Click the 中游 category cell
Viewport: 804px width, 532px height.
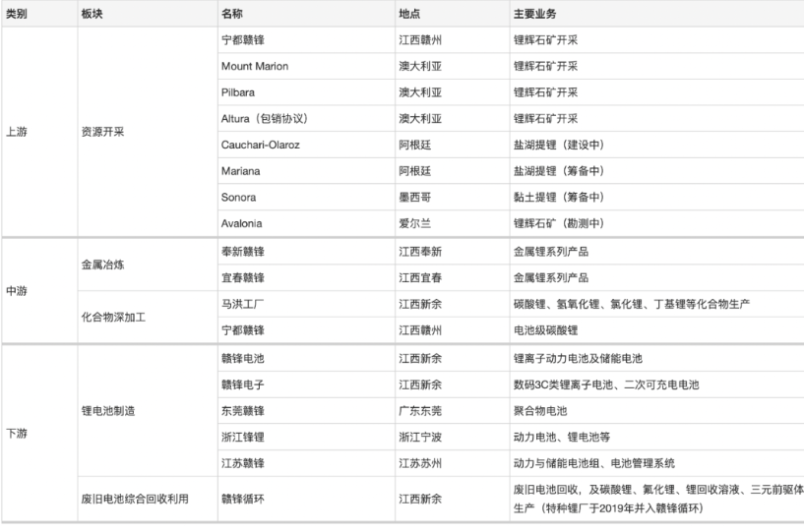(x=18, y=291)
